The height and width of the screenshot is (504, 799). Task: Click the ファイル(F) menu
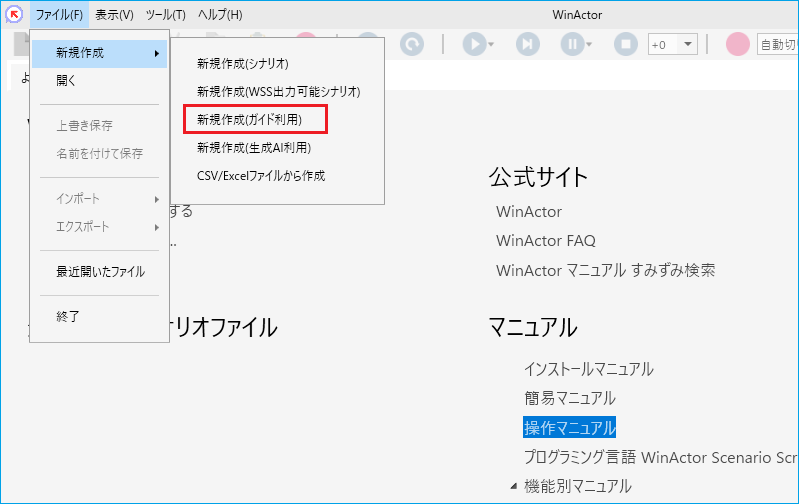tap(59, 15)
